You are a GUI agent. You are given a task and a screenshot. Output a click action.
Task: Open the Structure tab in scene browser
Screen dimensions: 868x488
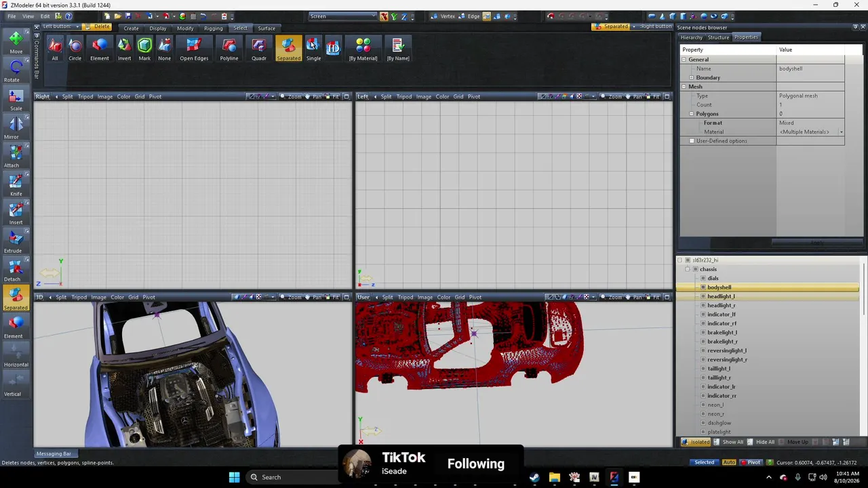tap(719, 37)
